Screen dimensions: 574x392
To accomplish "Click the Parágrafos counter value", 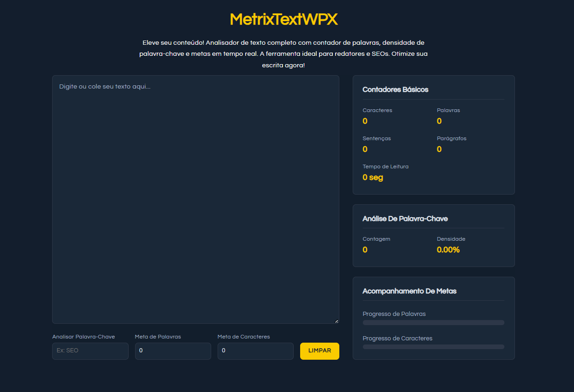I will tap(439, 149).
